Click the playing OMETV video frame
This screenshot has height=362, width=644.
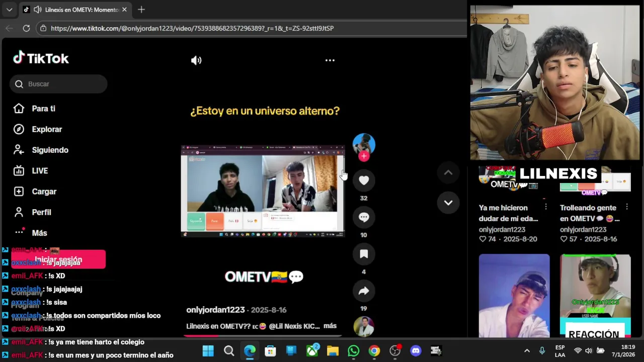[263, 191]
